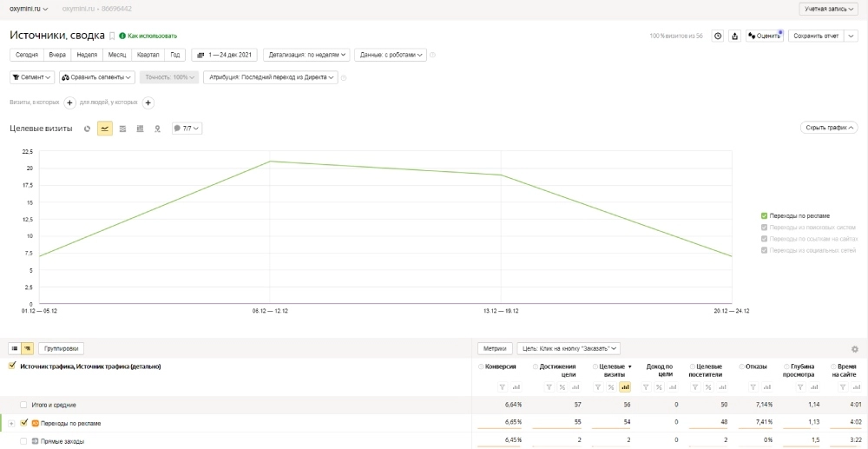Show Доход по цели as percentage
Screen dimensions: 868x449
660,387
